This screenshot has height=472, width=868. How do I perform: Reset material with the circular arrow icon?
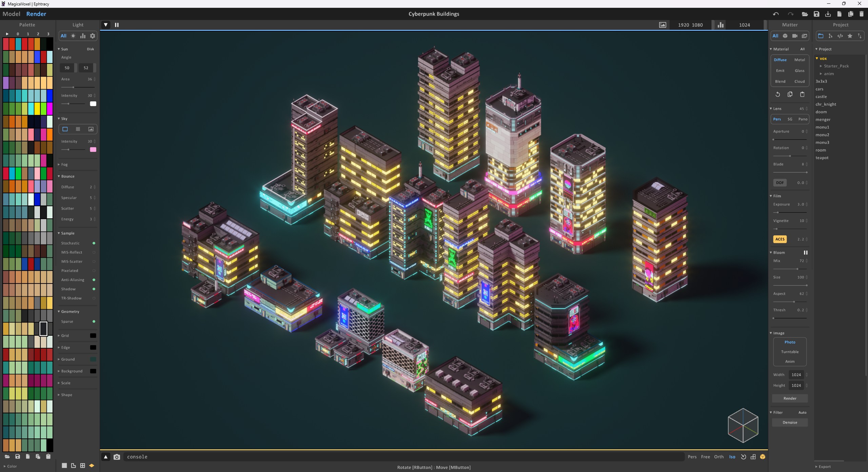(778, 94)
